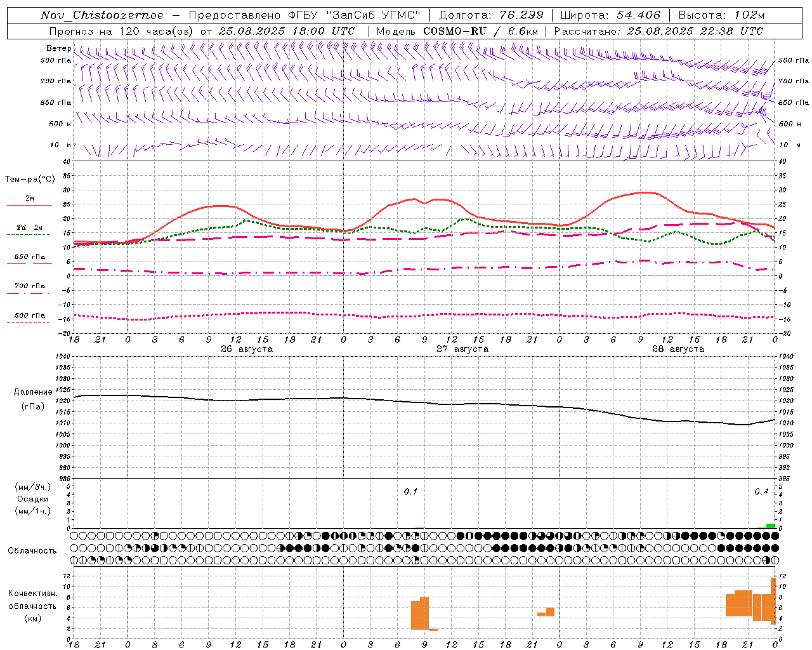
Task: Click the 500 гПа legend entry under temperature
Action: pyautogui.click(x=30, y=315)
